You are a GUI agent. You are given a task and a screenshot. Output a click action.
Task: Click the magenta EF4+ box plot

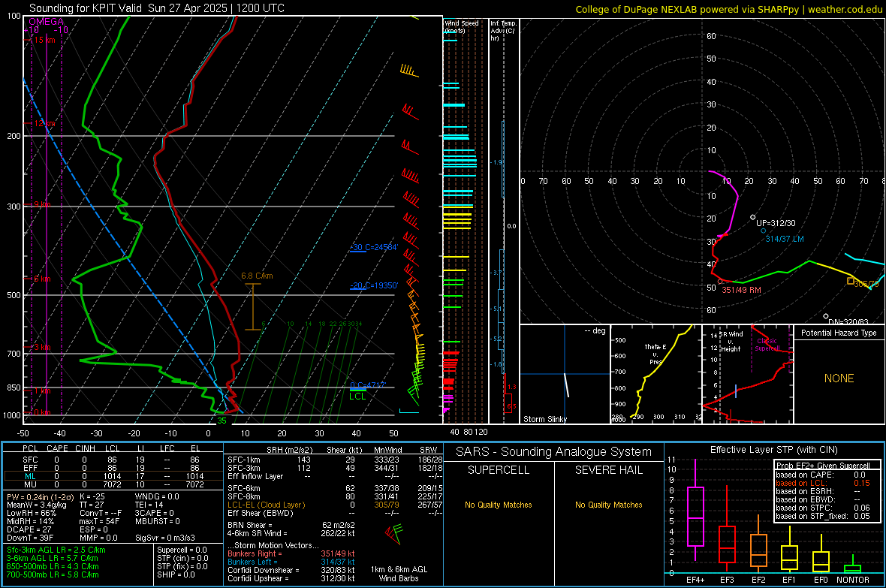[695, 510]
